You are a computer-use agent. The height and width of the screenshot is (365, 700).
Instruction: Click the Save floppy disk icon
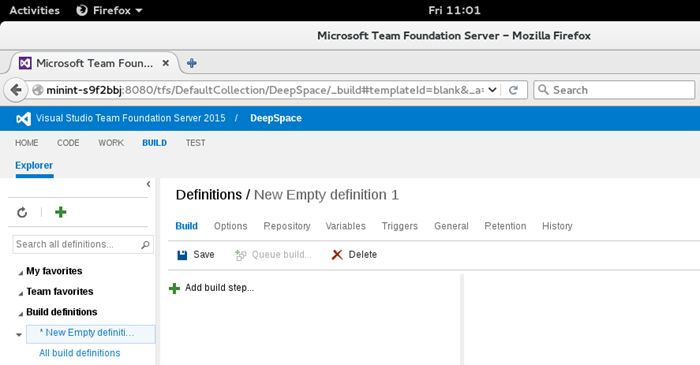(x=182, y=255)
